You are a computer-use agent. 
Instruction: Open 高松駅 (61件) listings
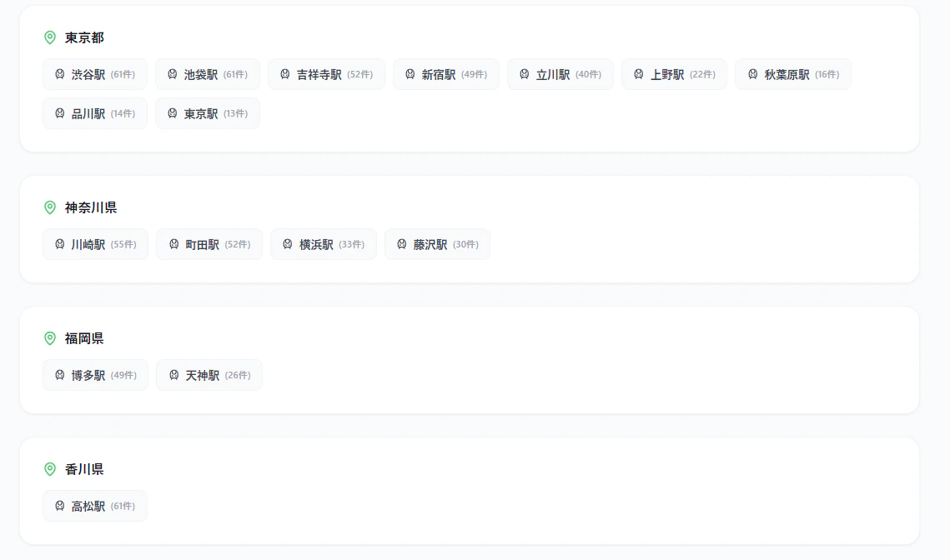pos(95,506)
